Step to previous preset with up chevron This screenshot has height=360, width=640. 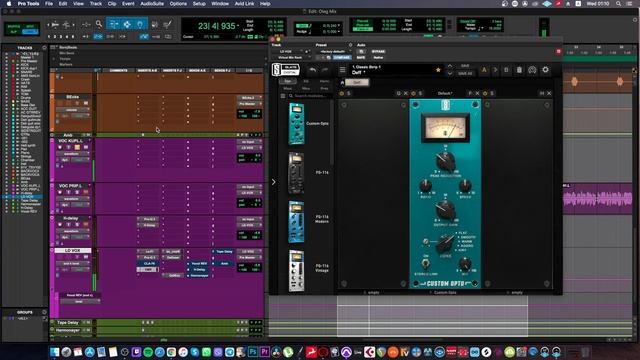[x=450, y=66]
